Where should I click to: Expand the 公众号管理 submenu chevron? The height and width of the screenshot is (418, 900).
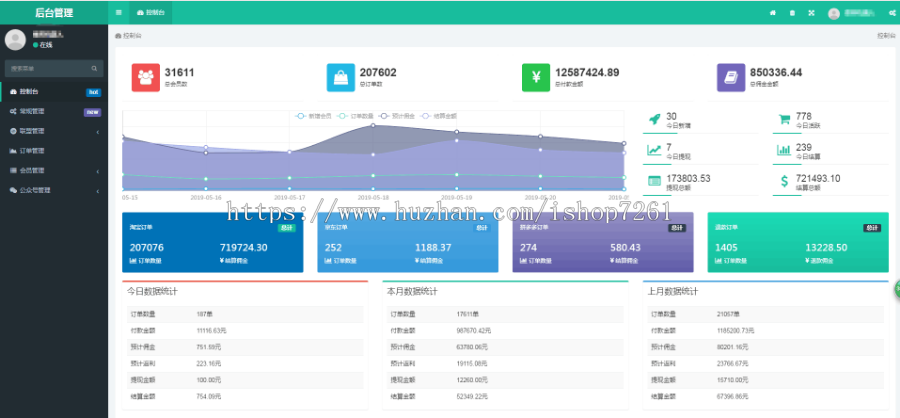(x=98, y=191)
